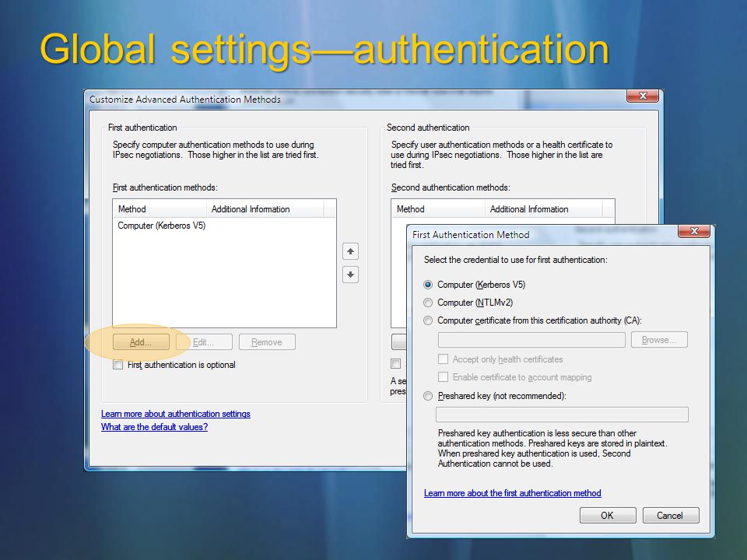Screen dimensions: 747x560
Task: Click the Edit button for first authentication
Action: (204, 342)
